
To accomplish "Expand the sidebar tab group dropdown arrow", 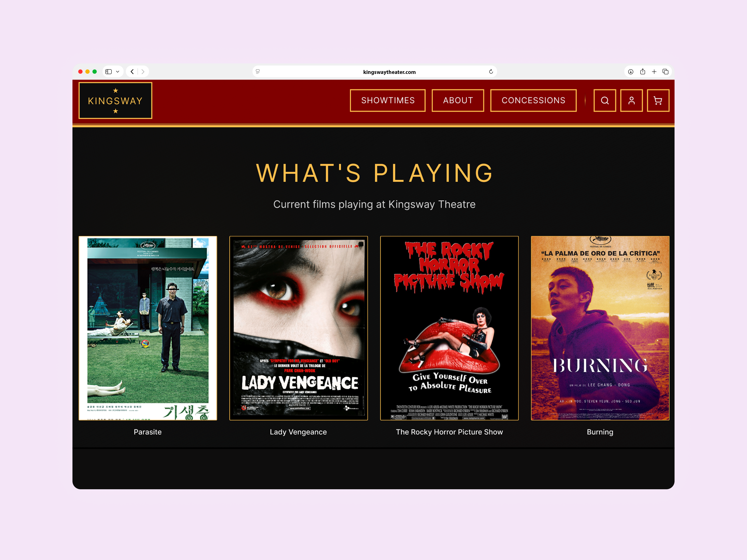I will pyautogui.click(x=117, y=71).
